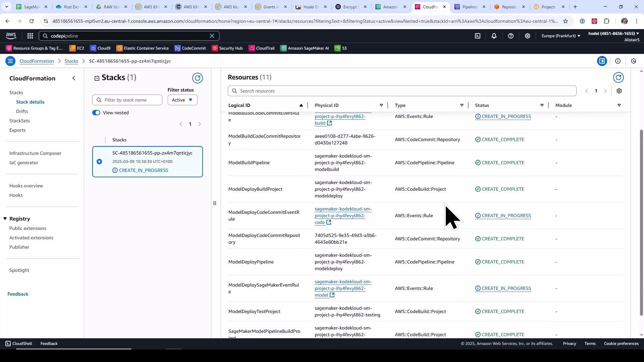Viewport: 644px width, 362px height.
Task: Open Drifts in the sidebar
Action: pyautogui.click(x=22, y=111)
